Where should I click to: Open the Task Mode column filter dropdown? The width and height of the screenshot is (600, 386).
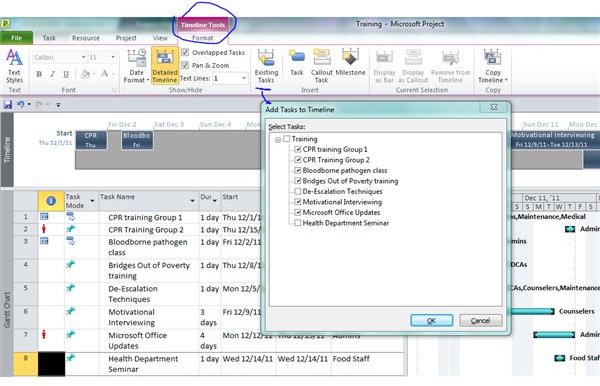coord(92,201)
